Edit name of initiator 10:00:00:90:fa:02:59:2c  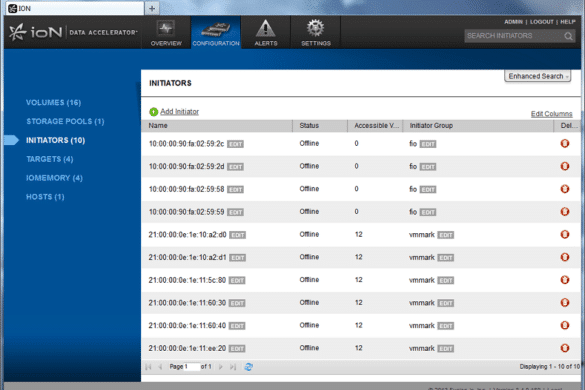coord(235,144)
